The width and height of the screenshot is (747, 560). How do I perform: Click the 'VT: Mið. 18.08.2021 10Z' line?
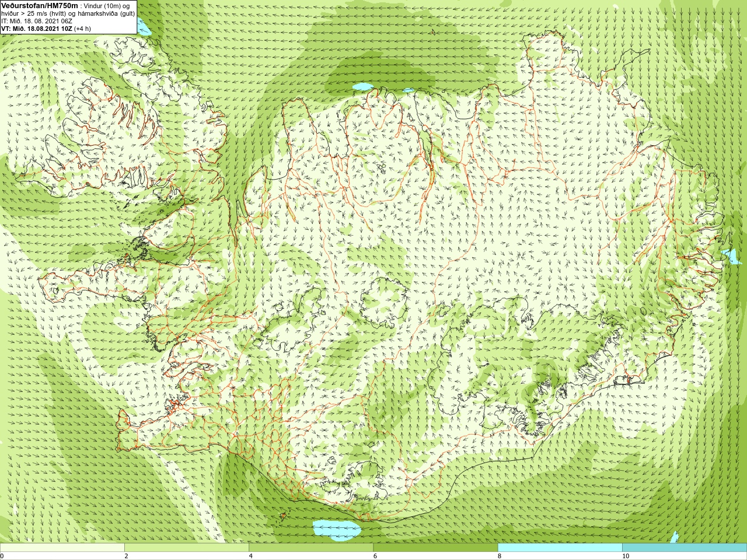pos(37,29)
